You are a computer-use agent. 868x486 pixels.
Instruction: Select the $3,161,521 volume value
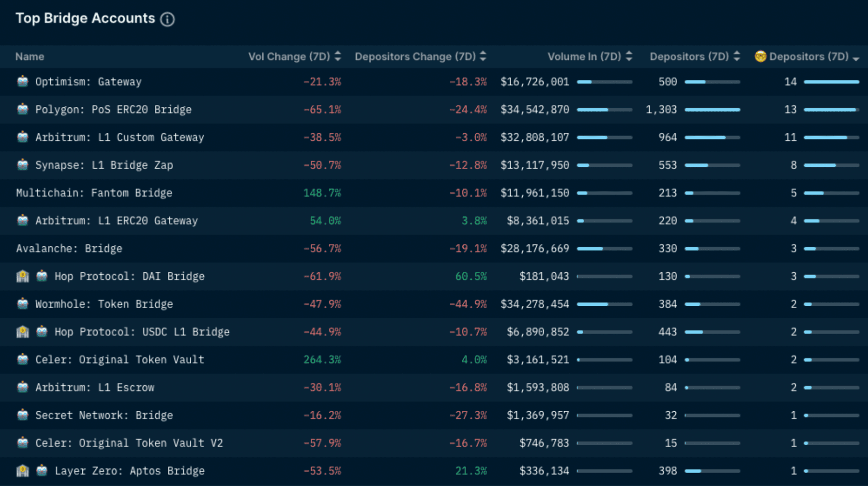click(x=538, y=360)
